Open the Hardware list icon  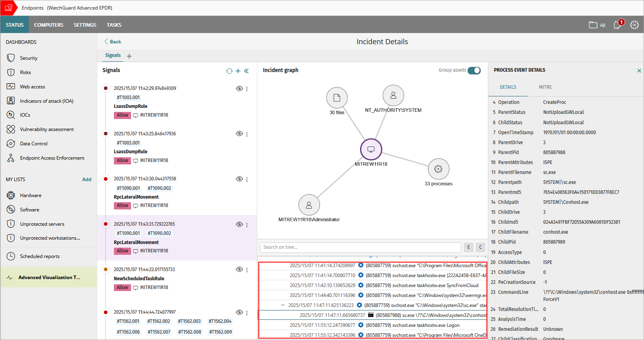(11, 195)
